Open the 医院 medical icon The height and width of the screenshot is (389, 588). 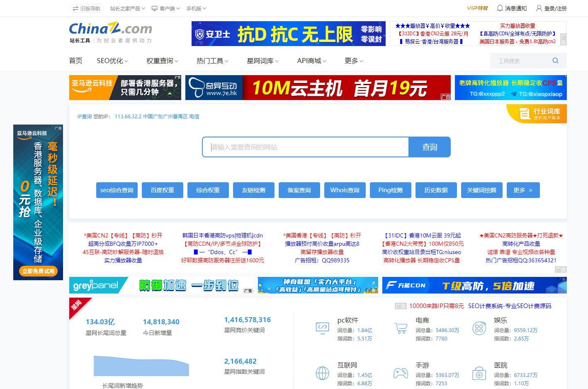[479, 373]
